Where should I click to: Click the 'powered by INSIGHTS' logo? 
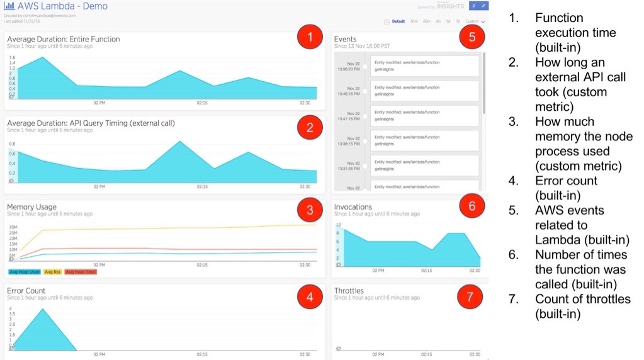pos(441,6)
